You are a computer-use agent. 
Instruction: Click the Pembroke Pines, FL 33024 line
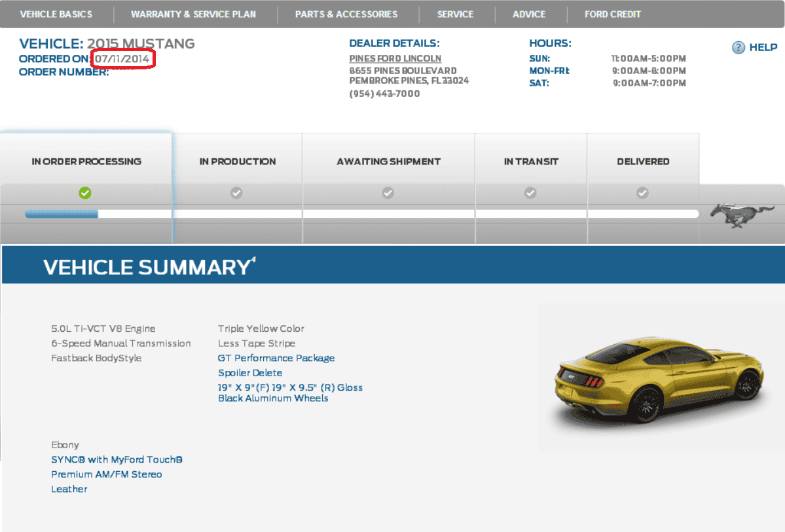pos(409,80)
